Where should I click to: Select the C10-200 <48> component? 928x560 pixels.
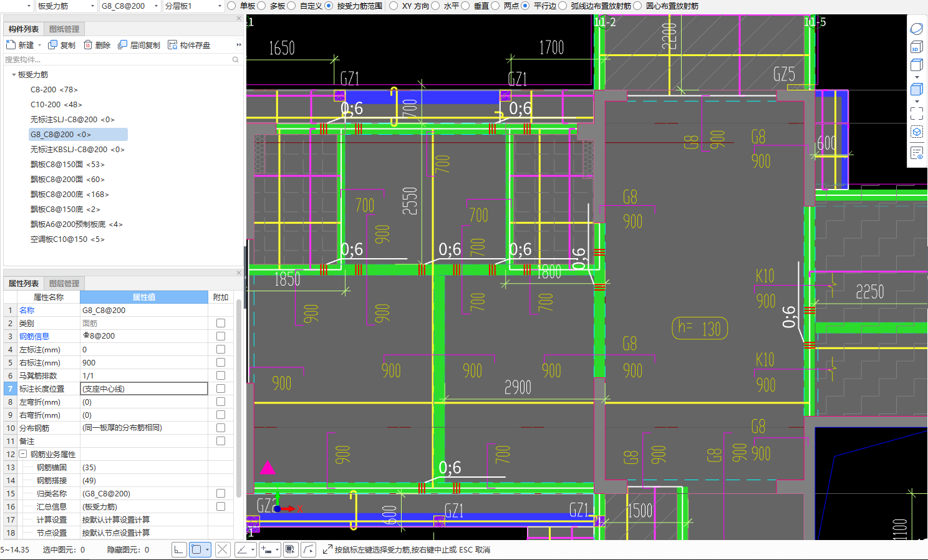[x=56, y=105]
